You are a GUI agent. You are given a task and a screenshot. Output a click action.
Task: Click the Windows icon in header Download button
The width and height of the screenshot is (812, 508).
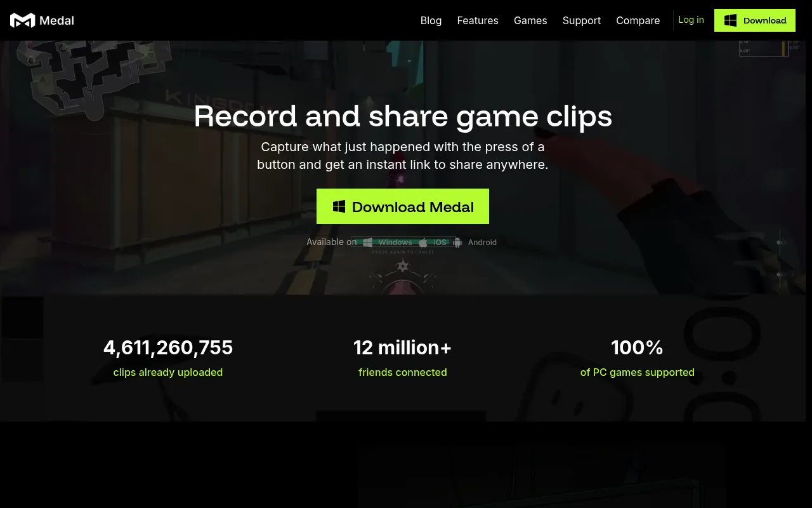pyautogui.click(x=731, y=20)
